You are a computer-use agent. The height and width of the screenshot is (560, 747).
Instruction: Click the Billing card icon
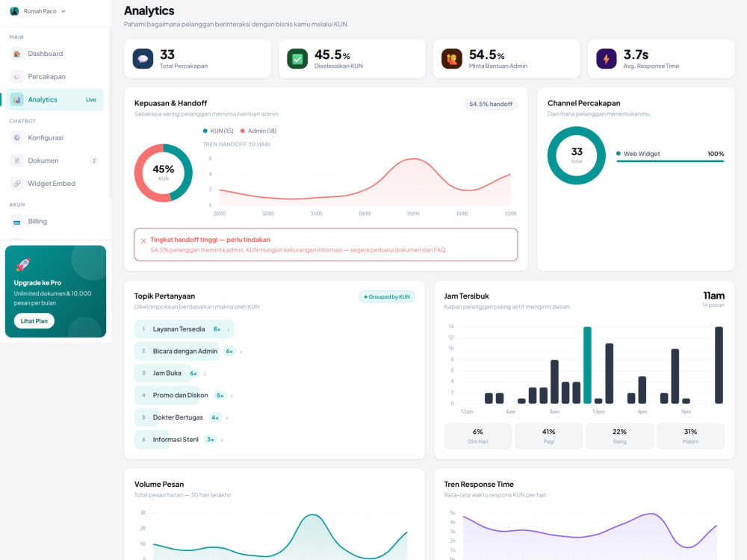point(16,222)
